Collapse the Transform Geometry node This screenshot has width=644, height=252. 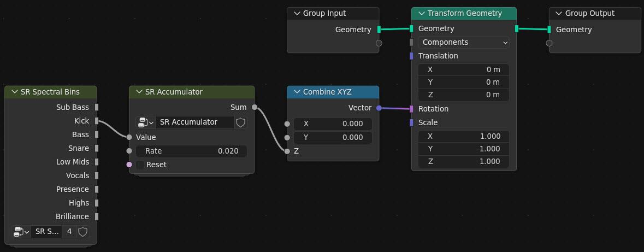[x=421, y=13]
